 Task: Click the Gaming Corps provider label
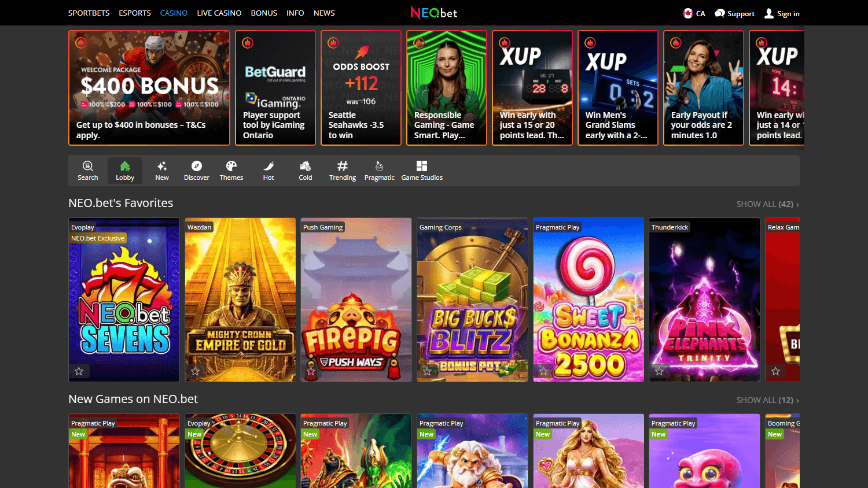[x=440, y=227]
